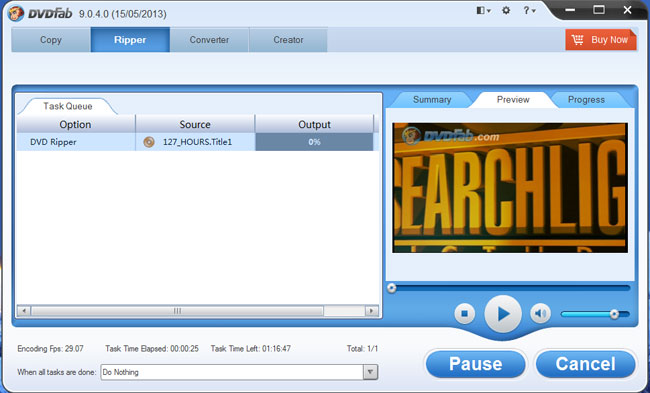Click the Buy Now button

[x=601, y=40]
